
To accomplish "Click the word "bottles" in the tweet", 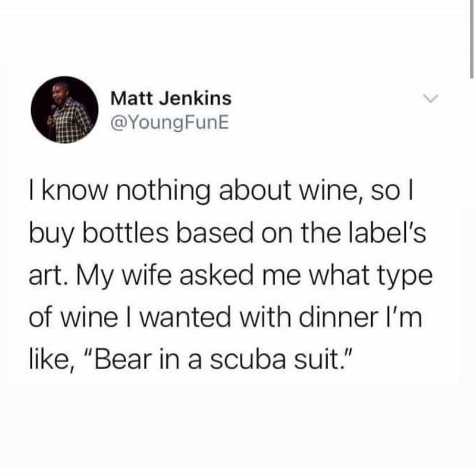I will (126, 233).
